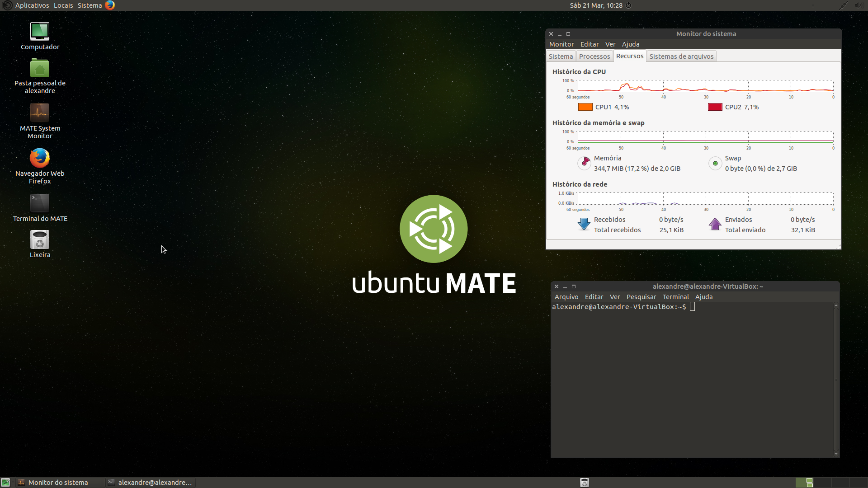Click alexandre@alexandre... terminal taskbar button
Image resolution: width=868 pixels, height=488 pixels.
coord(150,483)
